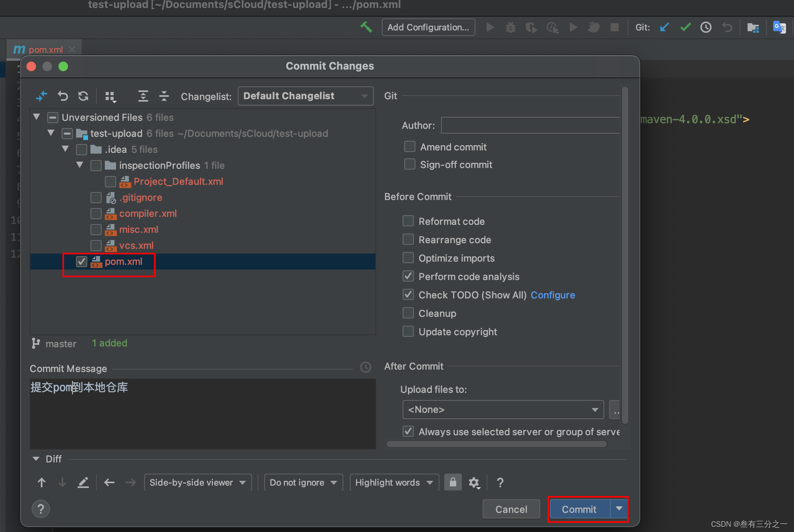Click the Rollback undo arrow in commit toolbar

63,96
